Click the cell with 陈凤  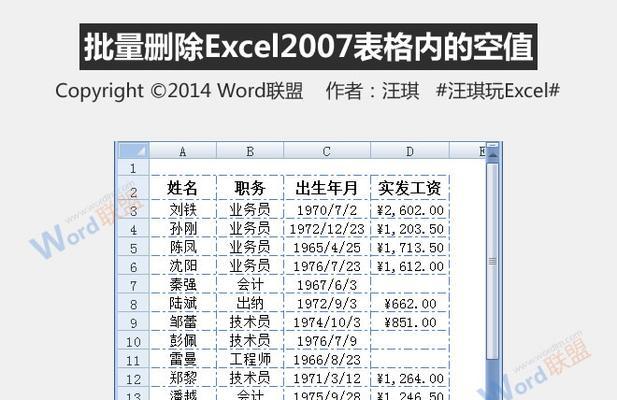183,247
